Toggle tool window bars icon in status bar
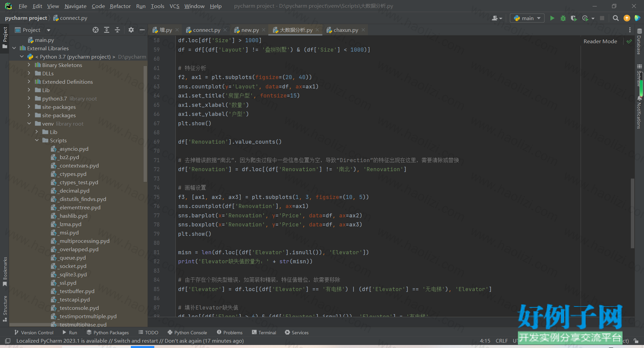 click(x=7, y=341)
